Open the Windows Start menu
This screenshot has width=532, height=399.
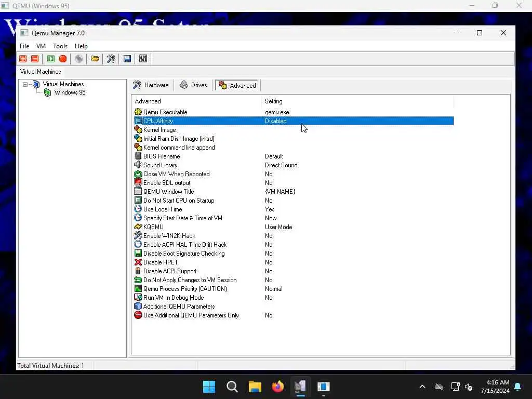tap(209, 387)
